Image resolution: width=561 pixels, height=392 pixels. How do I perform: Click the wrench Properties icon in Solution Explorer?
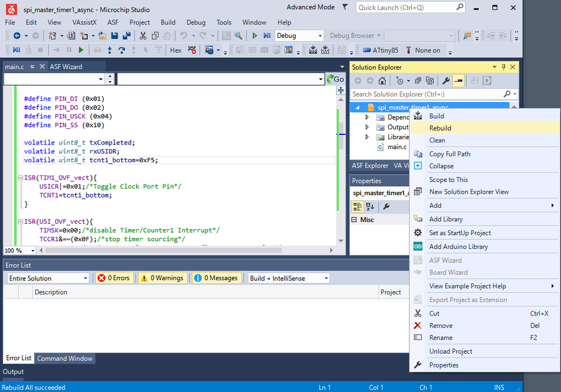click(x=446, y=81)
